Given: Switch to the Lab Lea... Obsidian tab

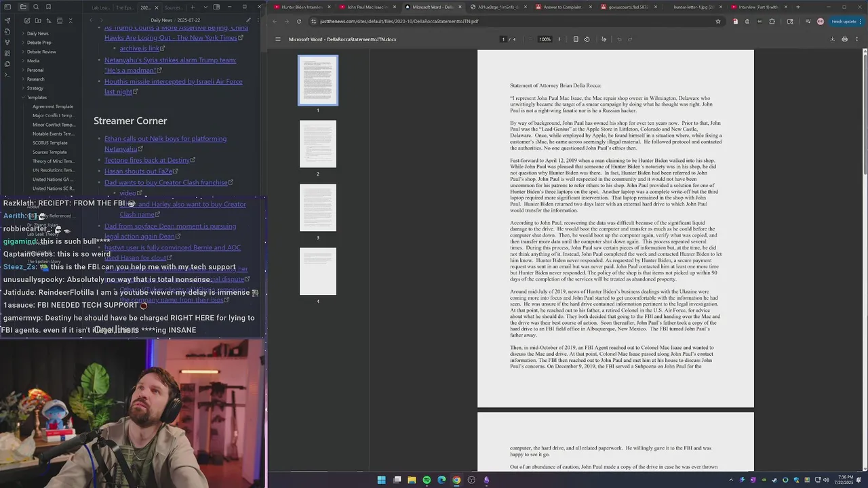Looking at the screenshot, I should (x=100, y=7).
